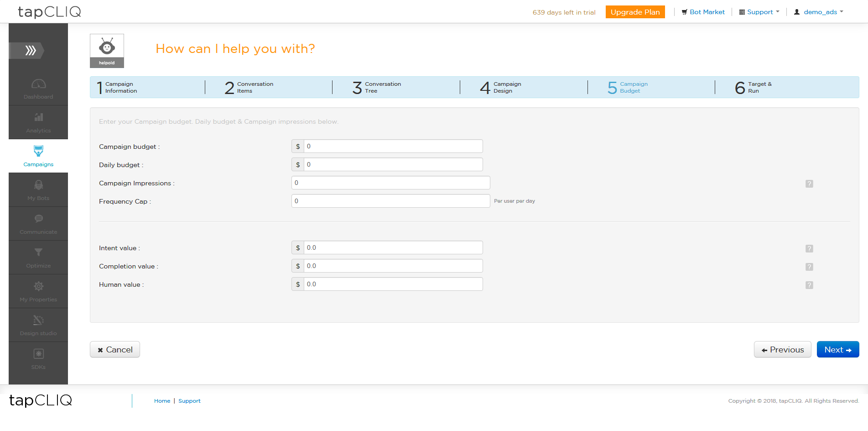Go back with the Previous button
Screen dimensions: 868x431
tap(782, 349)
